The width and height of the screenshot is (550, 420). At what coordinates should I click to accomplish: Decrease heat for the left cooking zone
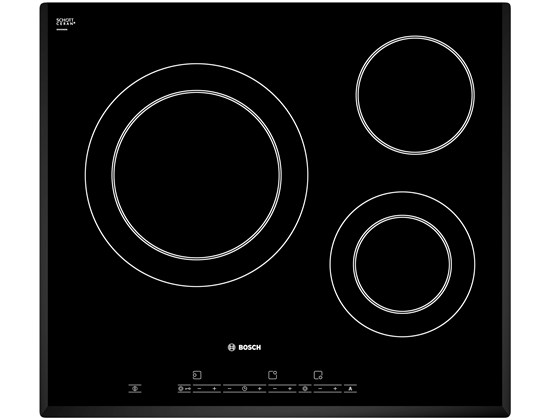[199, 388]
